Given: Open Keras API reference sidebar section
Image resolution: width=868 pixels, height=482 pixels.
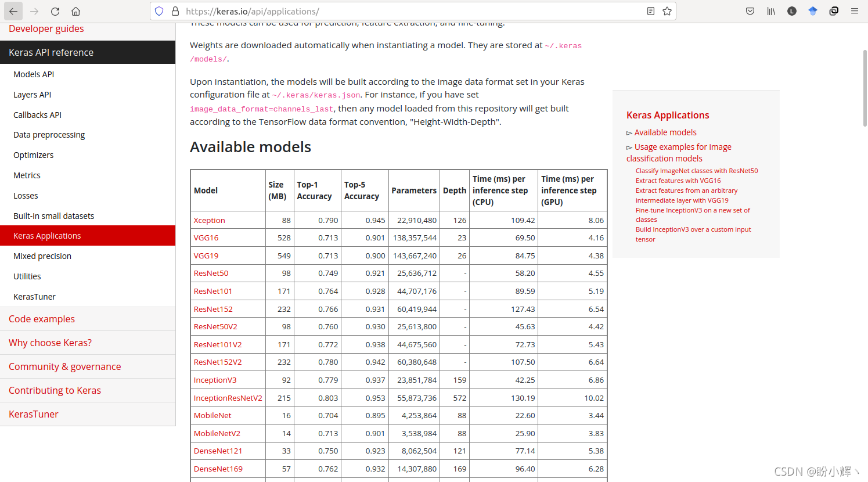Looking at the screenshot, I should tap(88, 52).
